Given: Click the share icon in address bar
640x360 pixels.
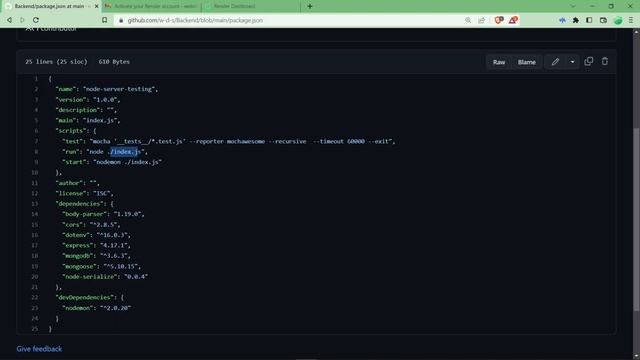Looking at the screenshot, I should (482, 20).
